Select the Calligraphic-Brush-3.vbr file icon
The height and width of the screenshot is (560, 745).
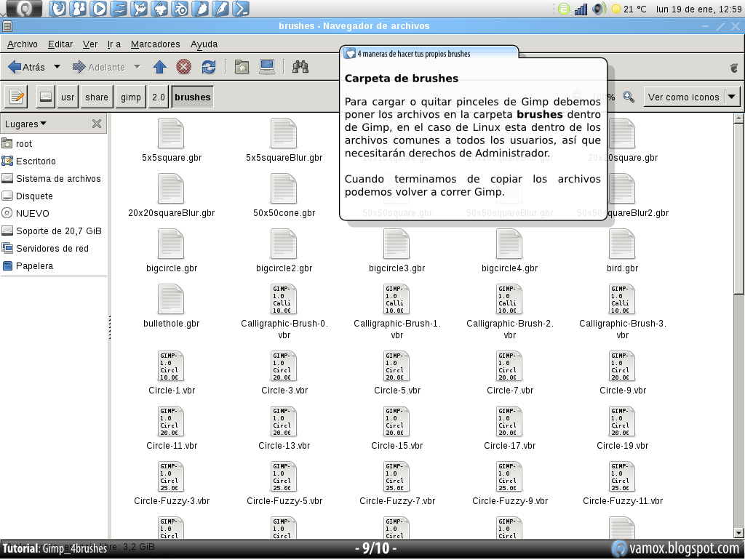pos(622,299)
